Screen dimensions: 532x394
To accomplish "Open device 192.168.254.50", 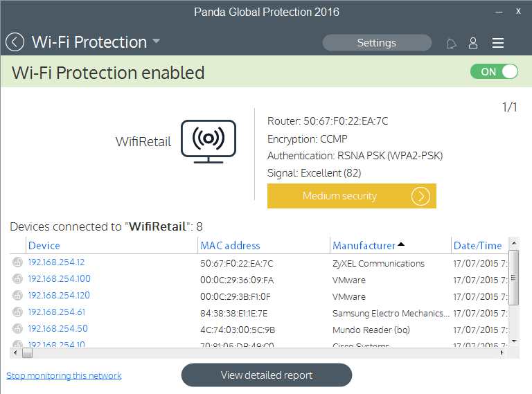I will (57, 328).
